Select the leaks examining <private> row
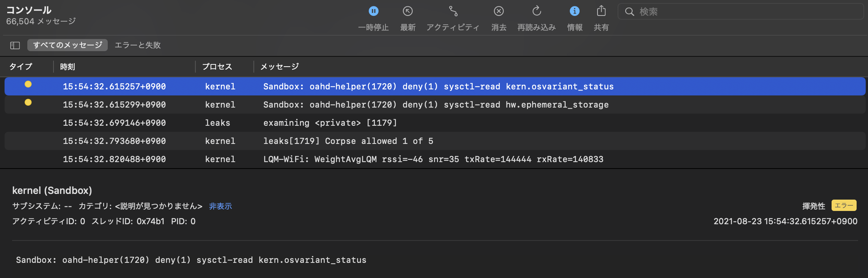This screenshot has width=868, height=278. (x=330, y=123)
